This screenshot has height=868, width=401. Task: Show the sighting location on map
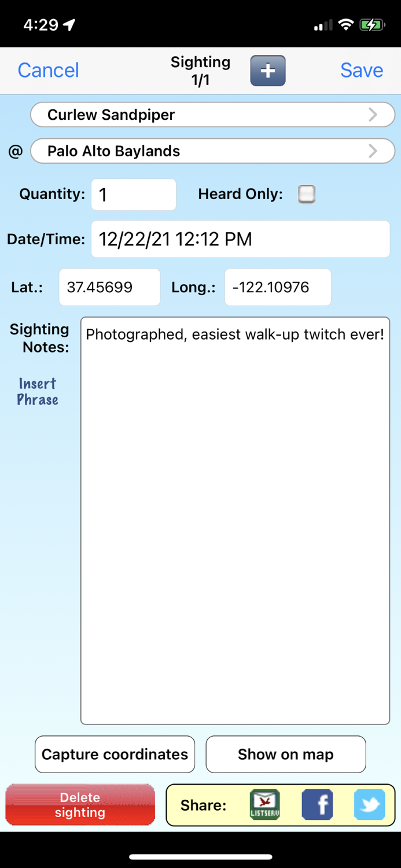click(285, 754)
